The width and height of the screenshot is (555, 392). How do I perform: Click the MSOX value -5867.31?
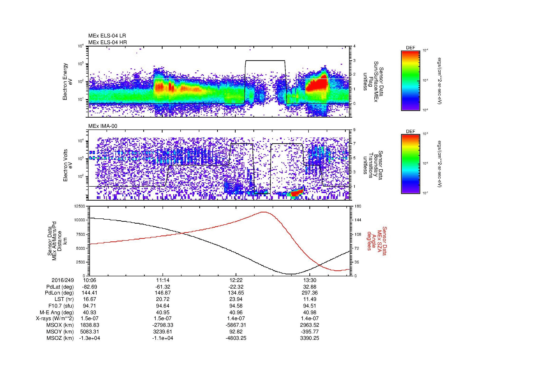pos(236,325)
